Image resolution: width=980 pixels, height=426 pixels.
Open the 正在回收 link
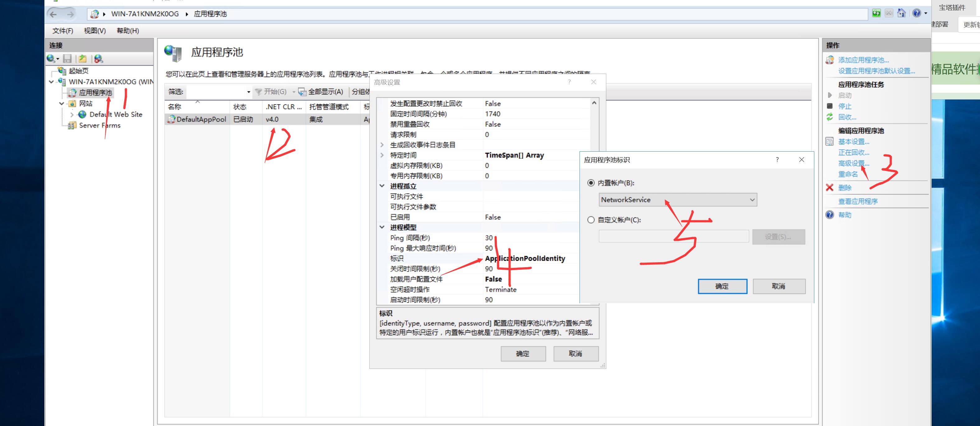[854, 153]
